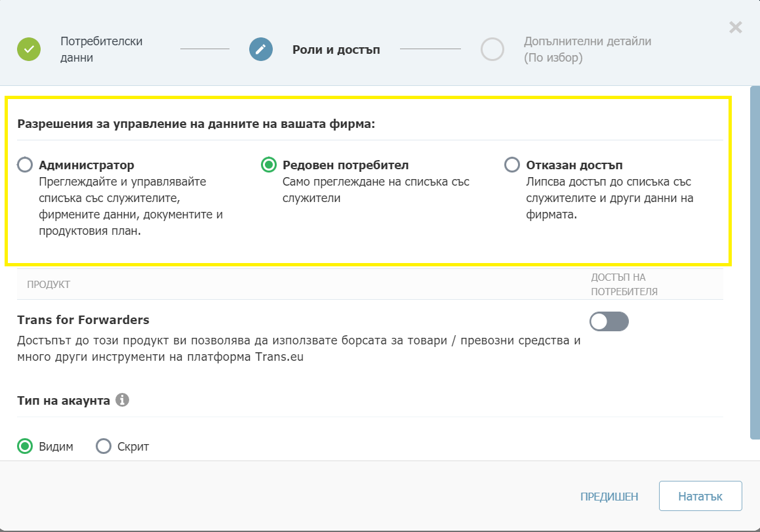
Task: Go to the Потребителски данни step
Action: pos(101,49)
